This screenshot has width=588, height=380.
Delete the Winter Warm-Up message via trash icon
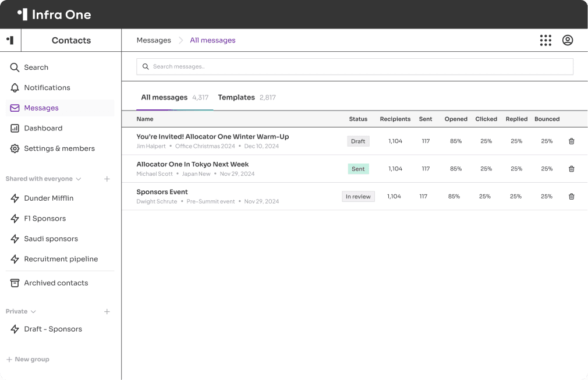571,141
